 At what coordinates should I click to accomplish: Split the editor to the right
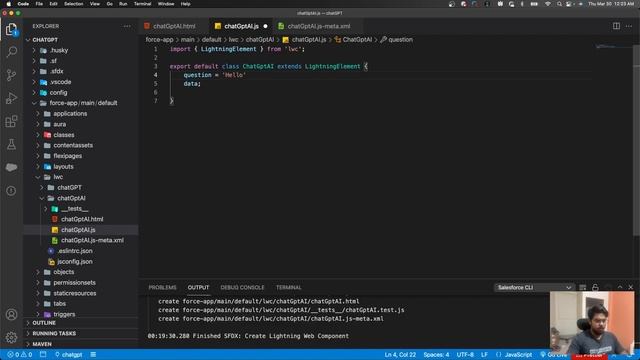[x=616, y=26]
